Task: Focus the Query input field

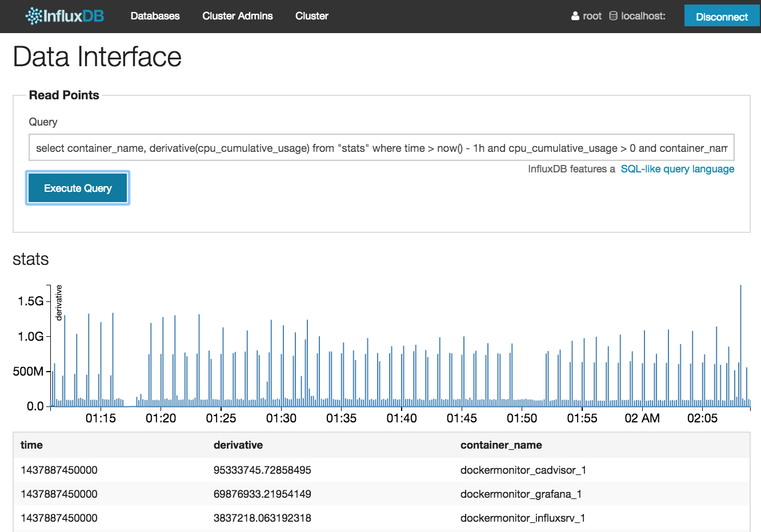Action: [382, 148]
